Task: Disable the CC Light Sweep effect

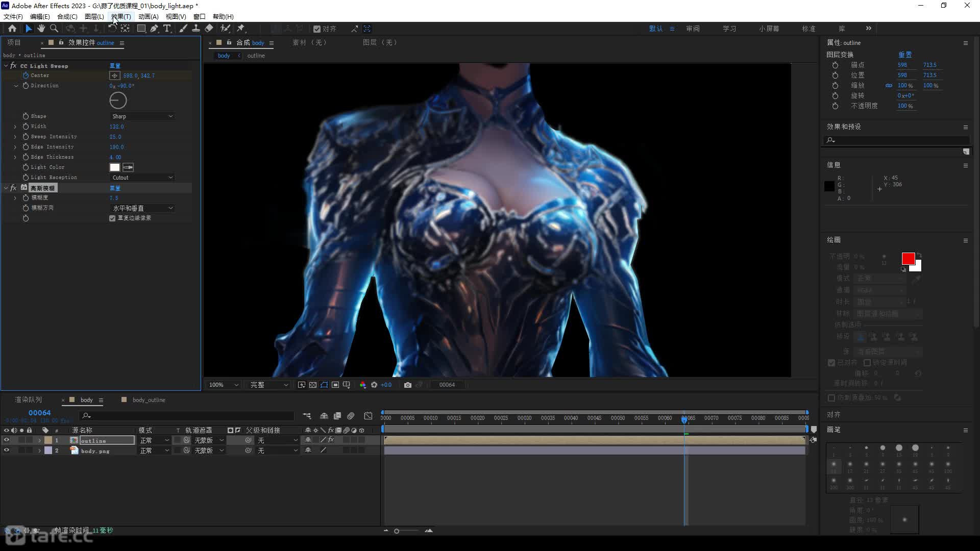Action: (13, 66)
